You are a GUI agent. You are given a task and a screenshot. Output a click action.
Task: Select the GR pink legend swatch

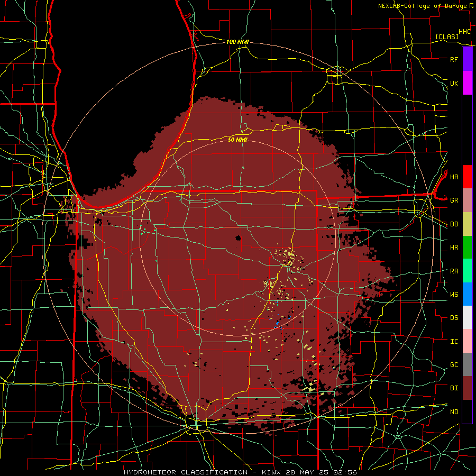(x=467, y=200)
